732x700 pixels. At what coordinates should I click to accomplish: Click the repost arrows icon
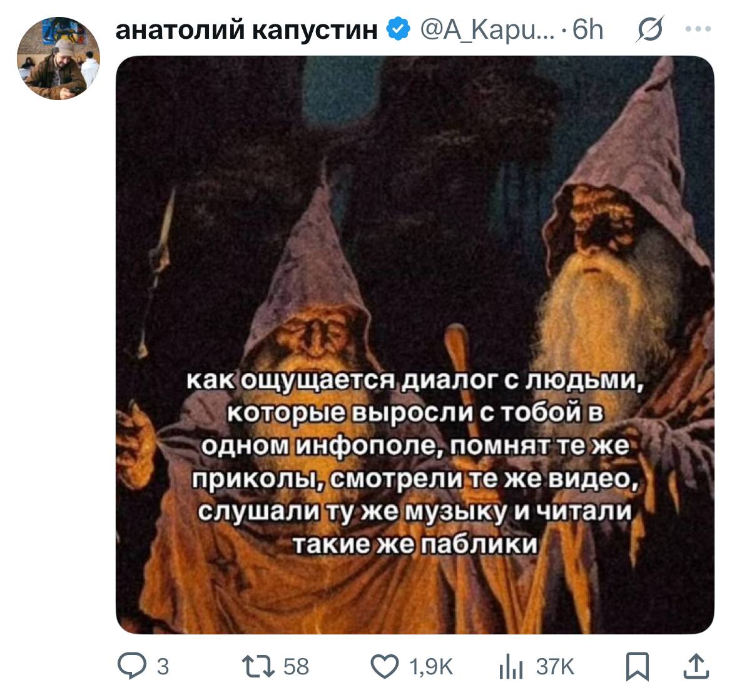[258, 666]
